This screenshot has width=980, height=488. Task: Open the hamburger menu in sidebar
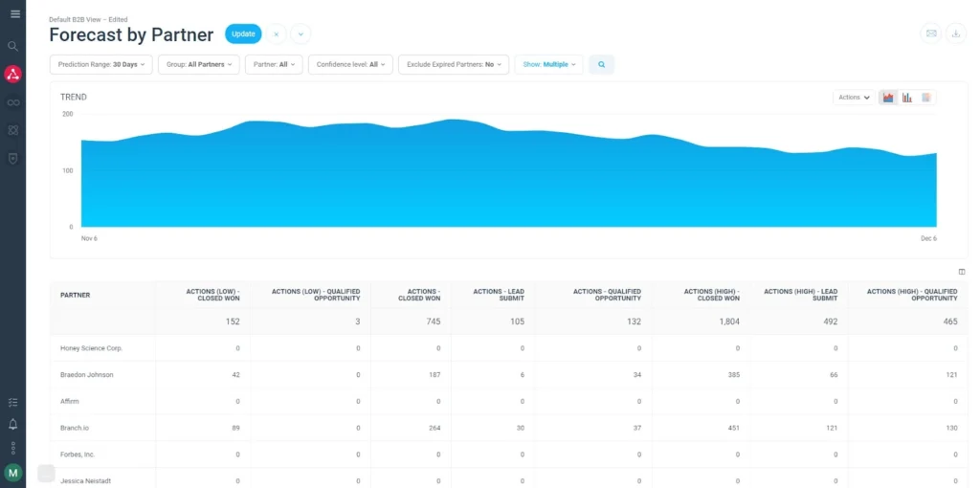(x=13, y=13)
